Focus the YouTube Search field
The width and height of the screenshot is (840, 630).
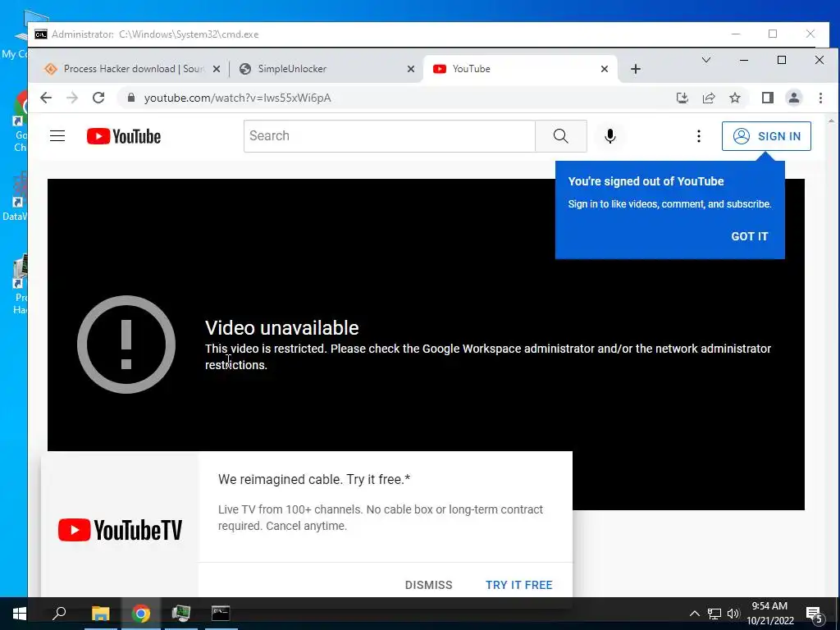coord(390,136)
